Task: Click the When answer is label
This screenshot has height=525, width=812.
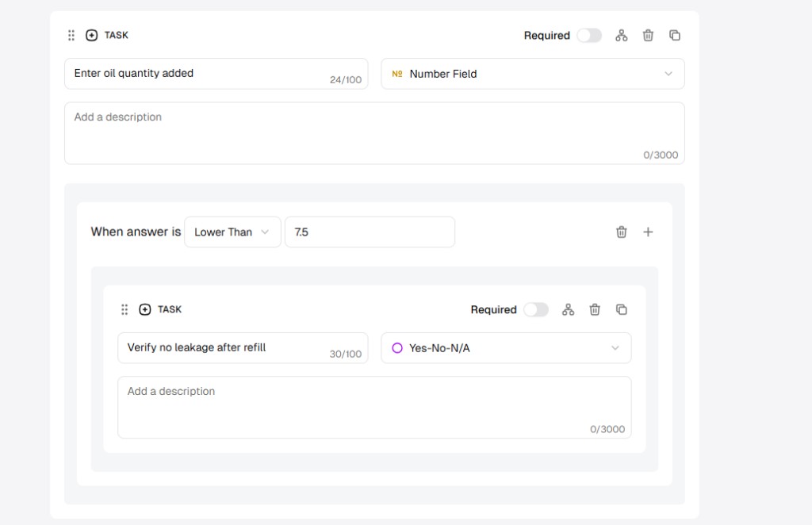Action: click(x=136, y=232)
